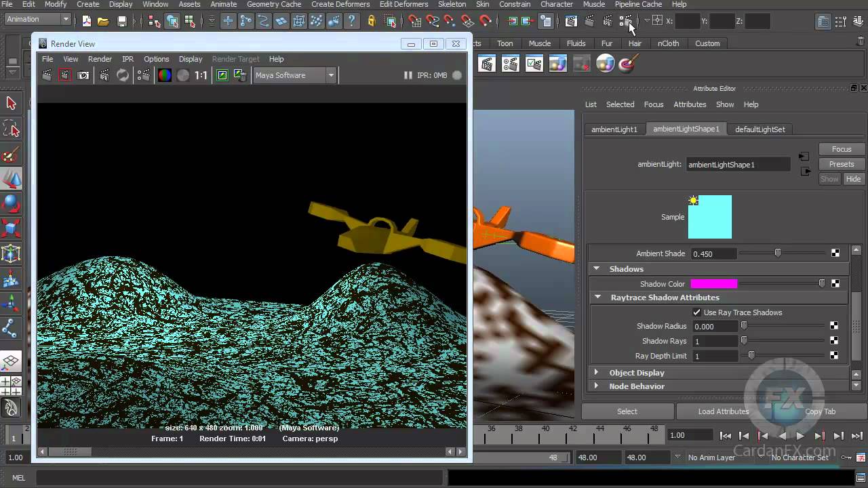This screenshot has width=868, height=488.
Task: Set Render View to 1:1 real size
Action: click(x=201, y=75)
